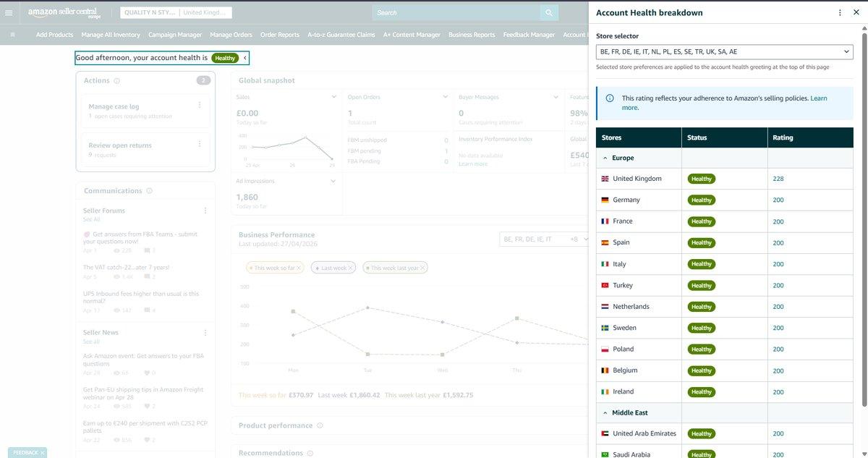Open Manage All Inventory menu item
The height and width of the screenshot is (458, 868).
[x=111, y=35]
